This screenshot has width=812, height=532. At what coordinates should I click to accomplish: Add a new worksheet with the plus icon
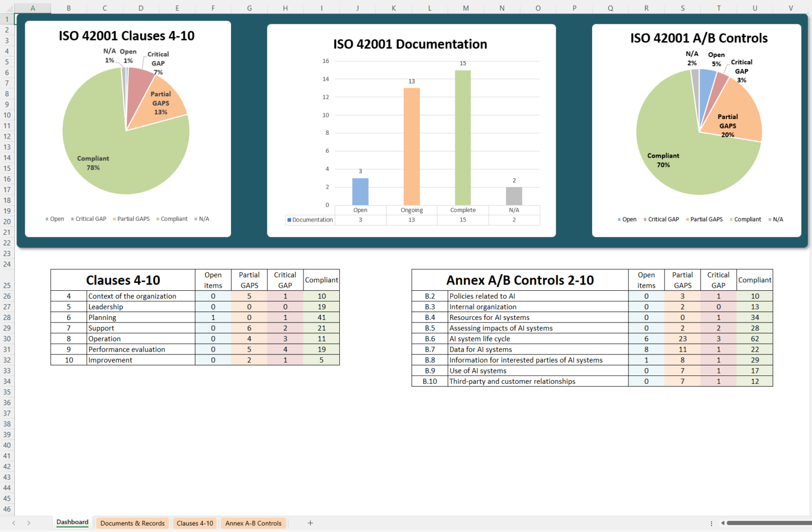click(x=310, y=523)
